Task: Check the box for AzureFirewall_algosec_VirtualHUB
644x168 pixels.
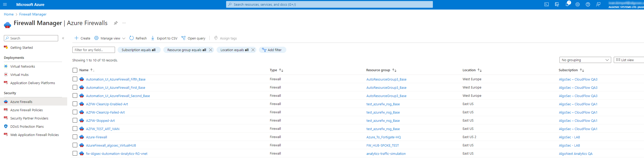Action: tap(75, 145)
